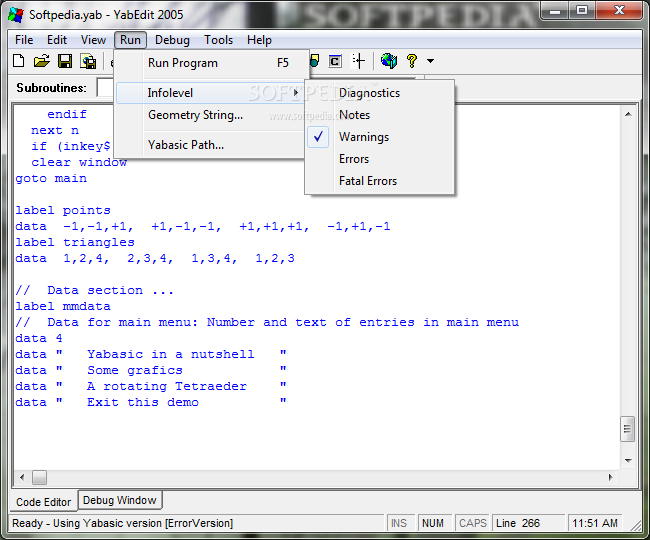
Task: Click the YabEdit application icon in title bar
Action: (16, 15)
